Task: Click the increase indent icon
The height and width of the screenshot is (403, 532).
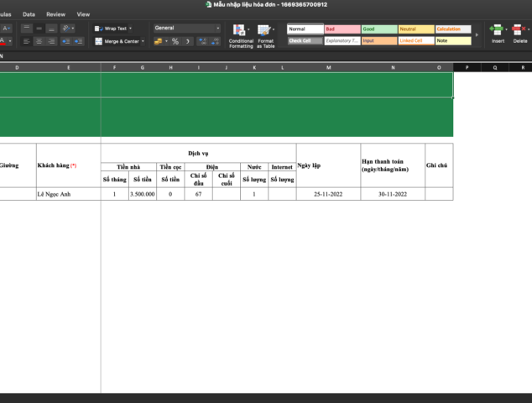Action: 80,41
